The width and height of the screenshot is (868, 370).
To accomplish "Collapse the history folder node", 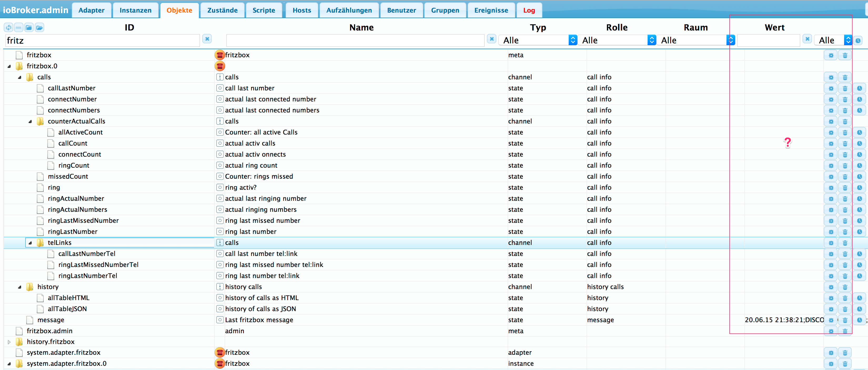I will 19,287.
